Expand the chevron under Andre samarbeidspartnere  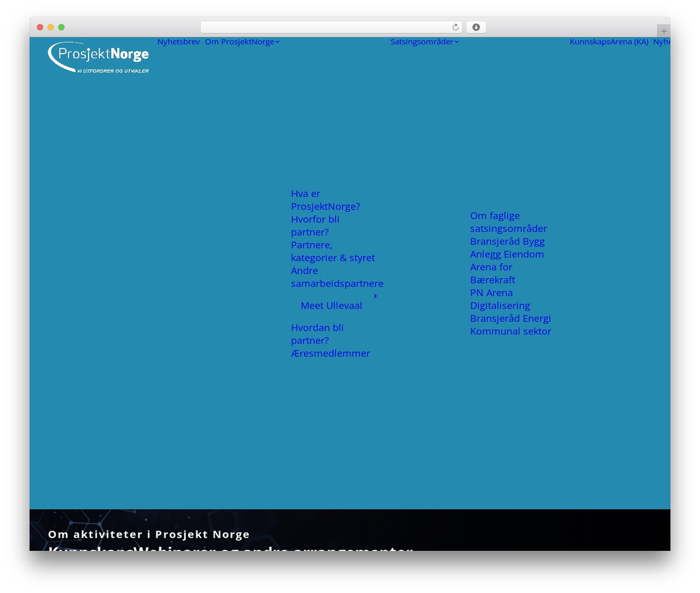click(375, 296)
